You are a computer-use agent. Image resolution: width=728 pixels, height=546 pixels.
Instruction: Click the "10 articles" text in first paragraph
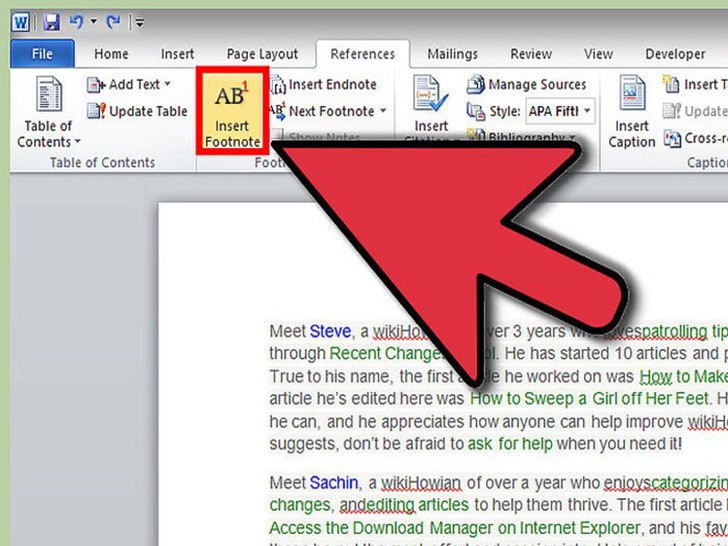pos(650,354)
